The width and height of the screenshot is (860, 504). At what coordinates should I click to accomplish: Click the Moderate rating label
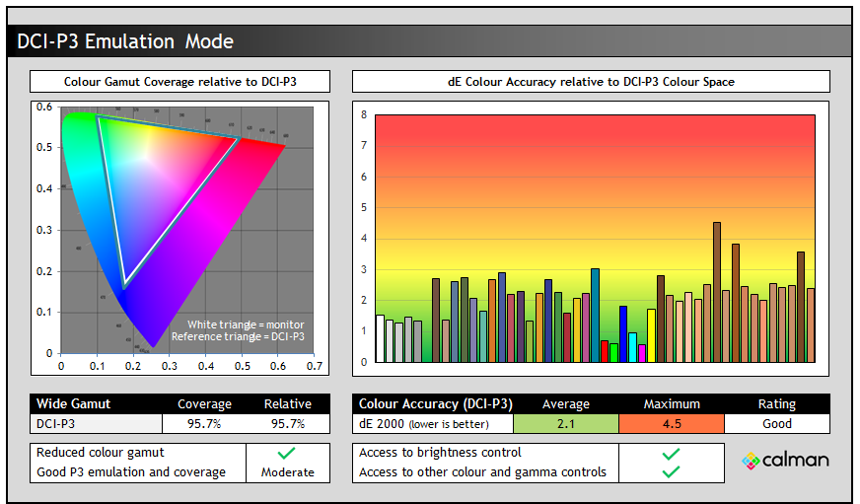point(287,472)
